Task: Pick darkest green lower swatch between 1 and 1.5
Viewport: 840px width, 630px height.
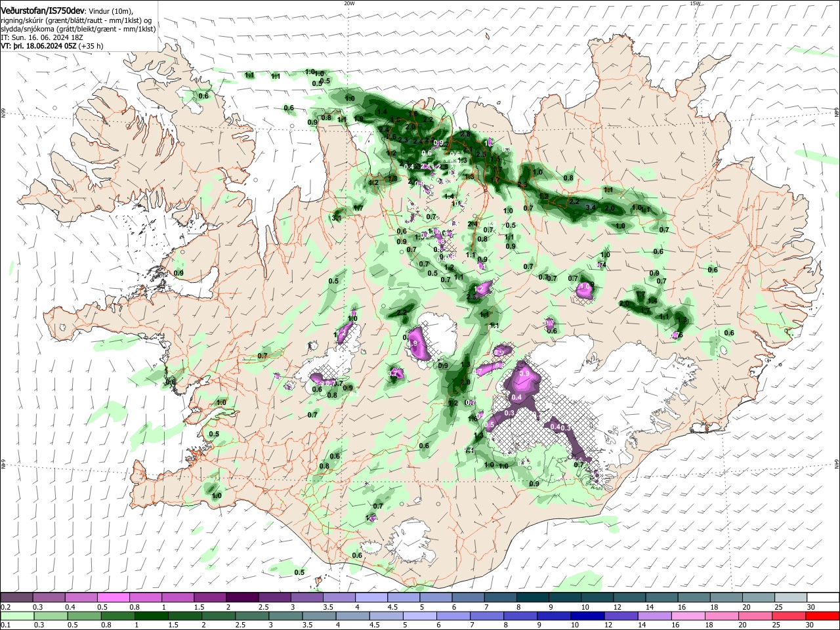Action: [151, 616]
